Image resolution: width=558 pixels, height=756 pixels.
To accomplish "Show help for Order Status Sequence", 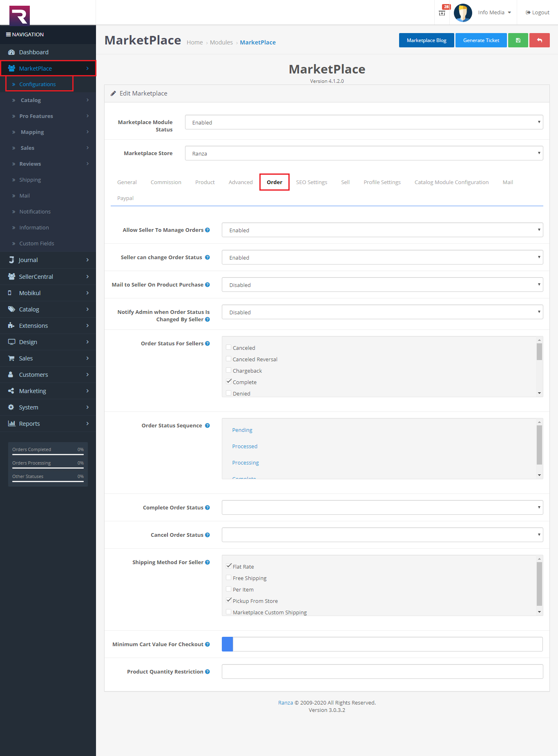I will click(208, 425).
